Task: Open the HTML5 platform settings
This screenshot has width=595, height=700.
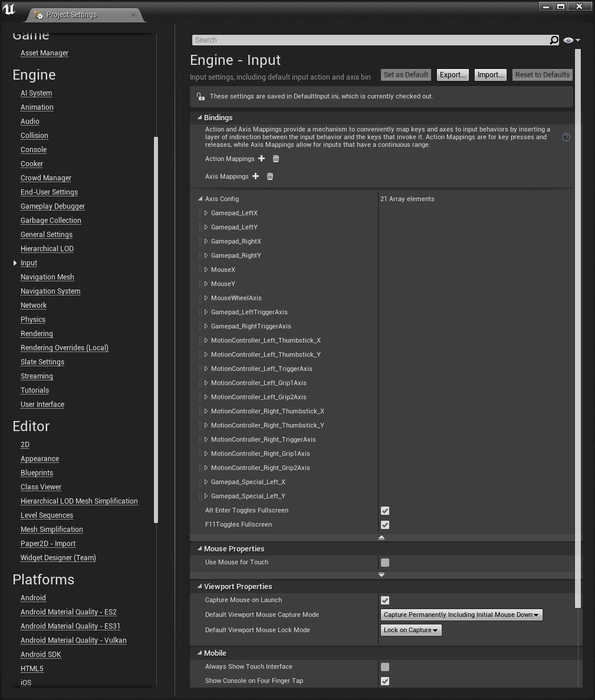Action: [32, 668]
